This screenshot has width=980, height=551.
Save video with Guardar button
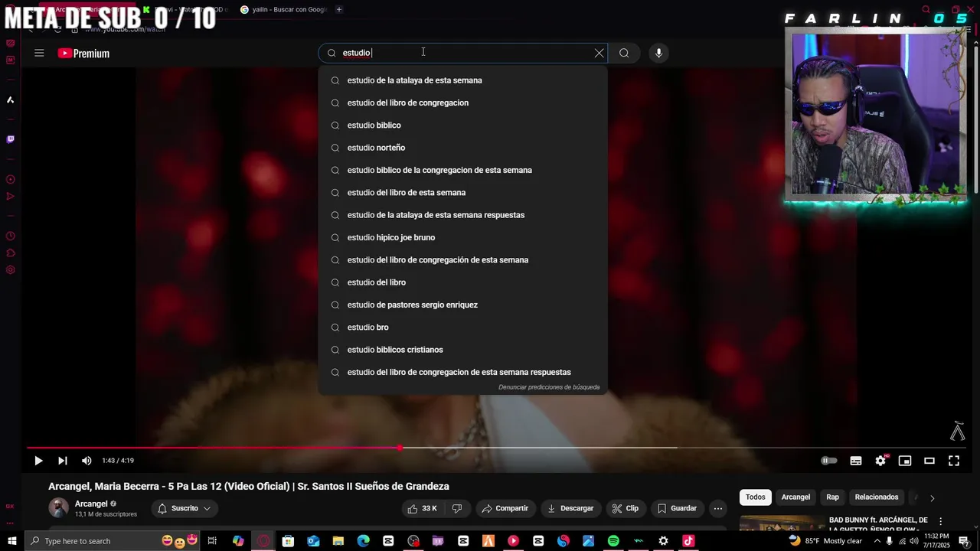[x=678, y=508]
